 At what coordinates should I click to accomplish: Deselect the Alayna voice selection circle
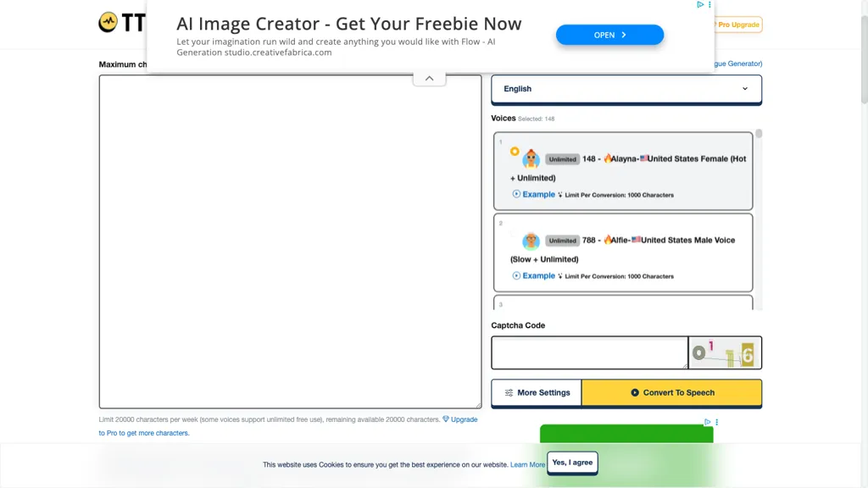pyautogui.click(x=515, y=151)
